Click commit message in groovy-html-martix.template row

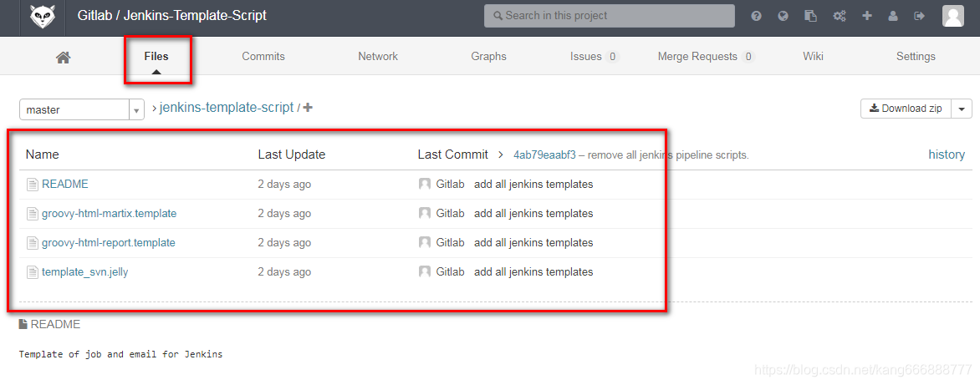click(533, 214)
